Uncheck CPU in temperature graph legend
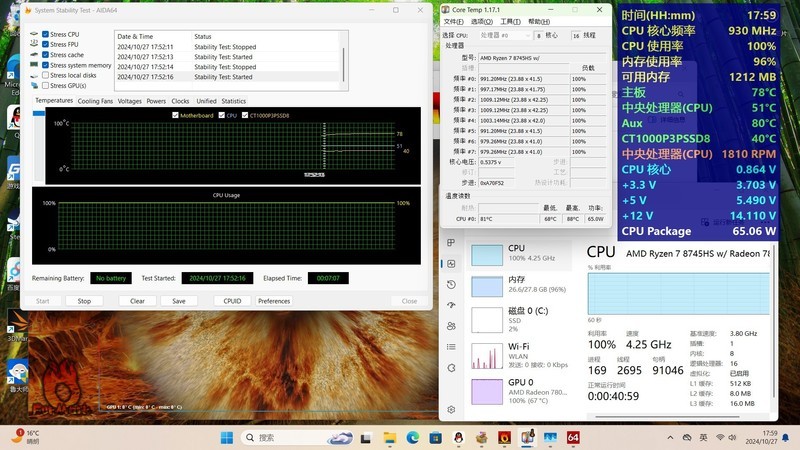Image resolution: width=800 pixels, height=450 pixels. [x=221, y=115]
